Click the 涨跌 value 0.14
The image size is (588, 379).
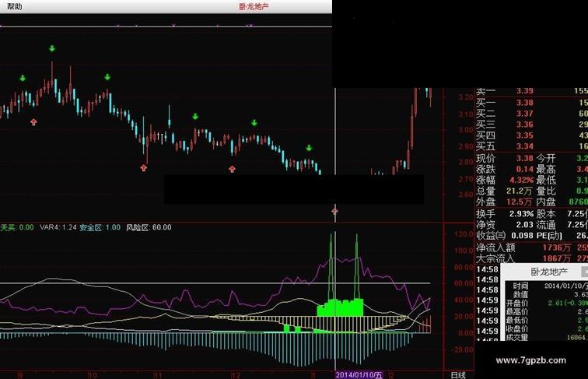click(x=525, y=169)
